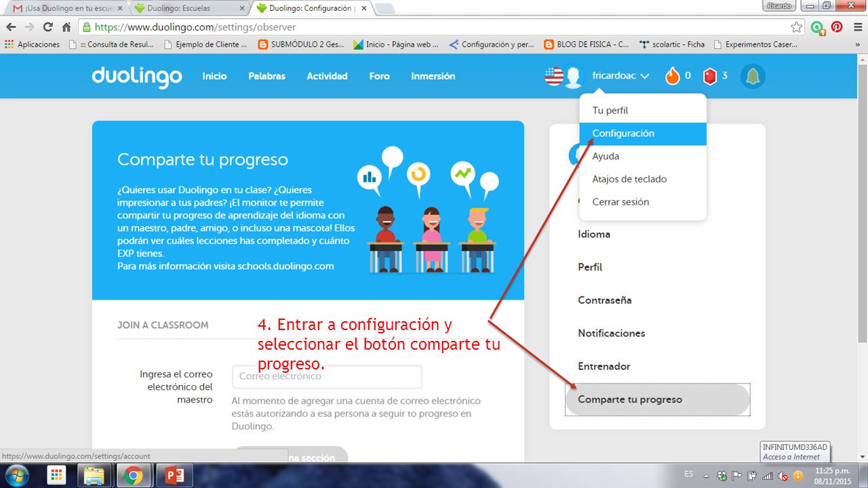Bookmark this page with star icon
The image size is (868, 488).
point(797,27)
